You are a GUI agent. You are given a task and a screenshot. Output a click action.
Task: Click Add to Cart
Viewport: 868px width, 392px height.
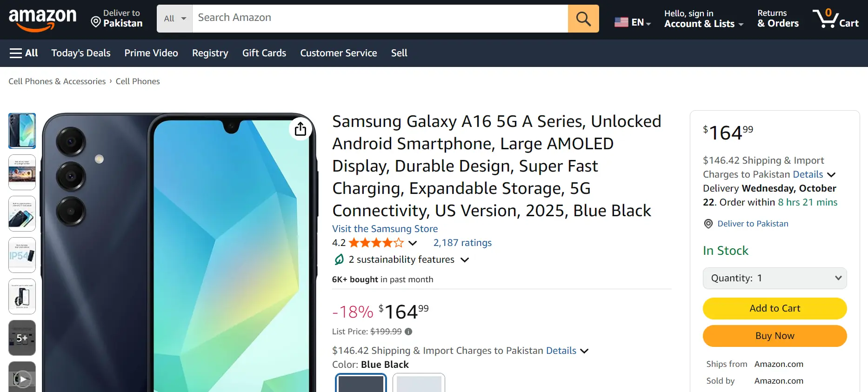click(774, 308)
